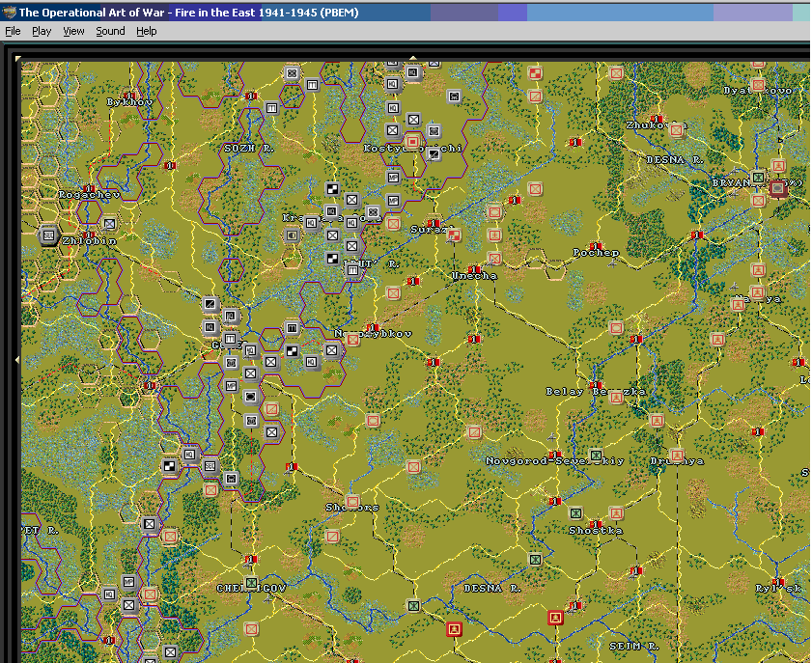Click the objective flag above Chernigov
812x663 pixels.
251,559
